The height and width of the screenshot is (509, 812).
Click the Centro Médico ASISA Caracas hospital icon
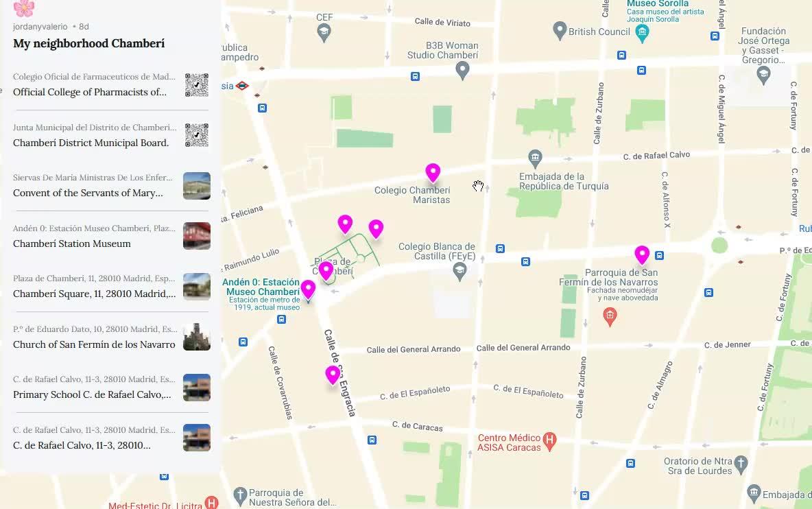[x=549, y=441]
